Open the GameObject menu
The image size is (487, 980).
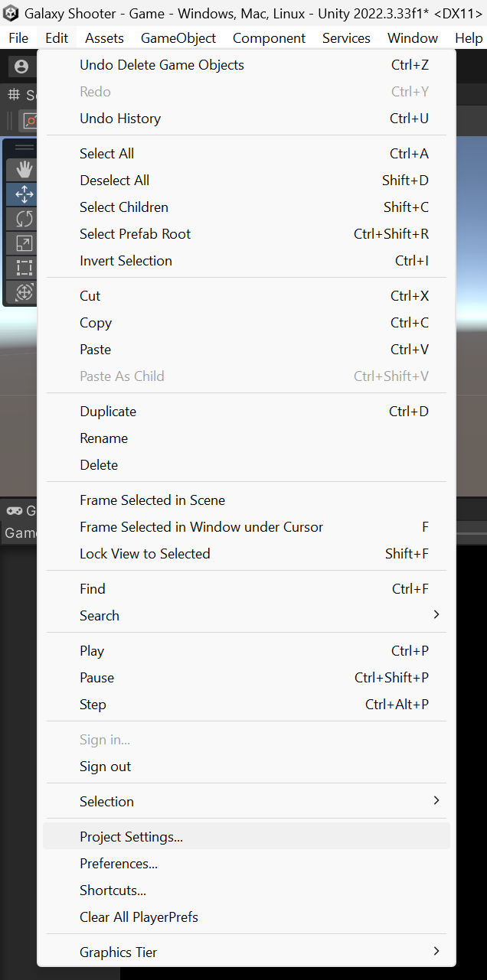[x=178, y=38]
